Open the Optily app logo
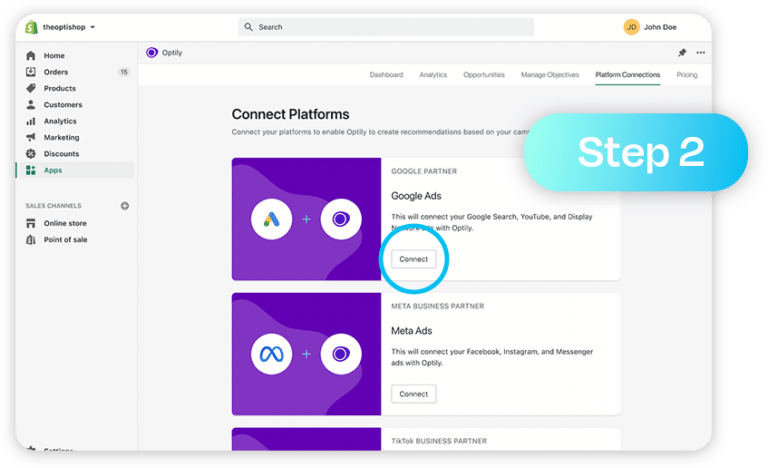The width and height of the screenshot is (768, 468). pyautogui.click(x=152, y=52)
